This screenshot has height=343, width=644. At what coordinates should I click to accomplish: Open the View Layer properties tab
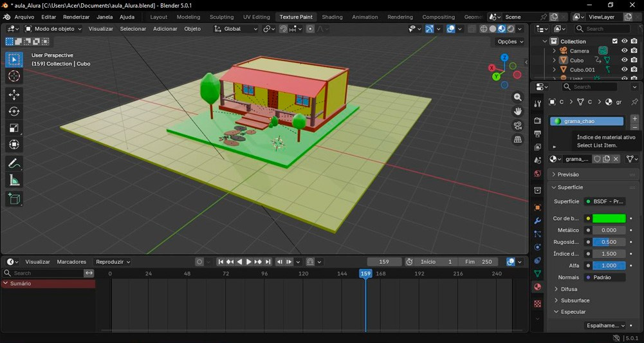pos(538,147)
